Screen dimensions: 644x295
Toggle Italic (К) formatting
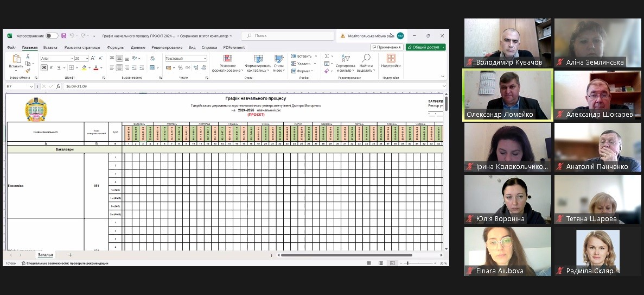pyautogui.click(x=52, y=67)
